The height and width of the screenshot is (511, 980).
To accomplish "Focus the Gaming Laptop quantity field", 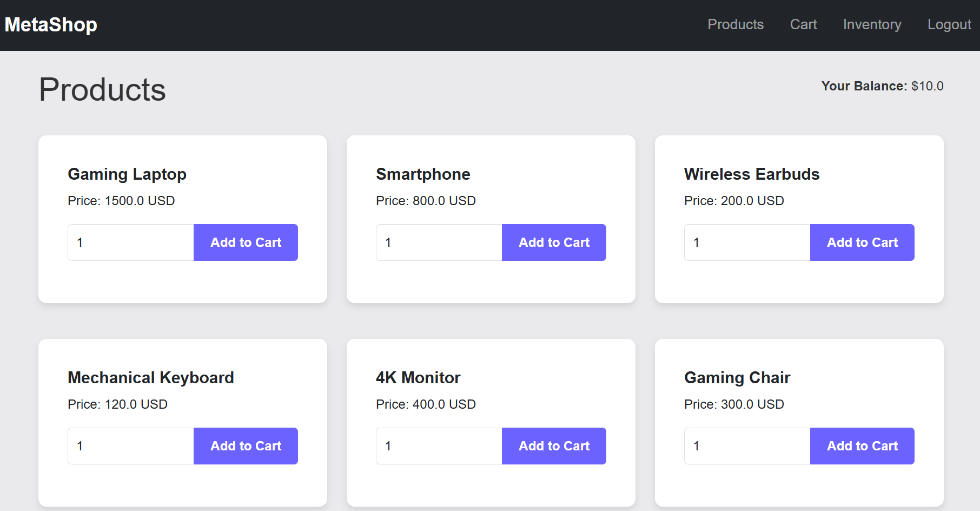I will point(131,243).
